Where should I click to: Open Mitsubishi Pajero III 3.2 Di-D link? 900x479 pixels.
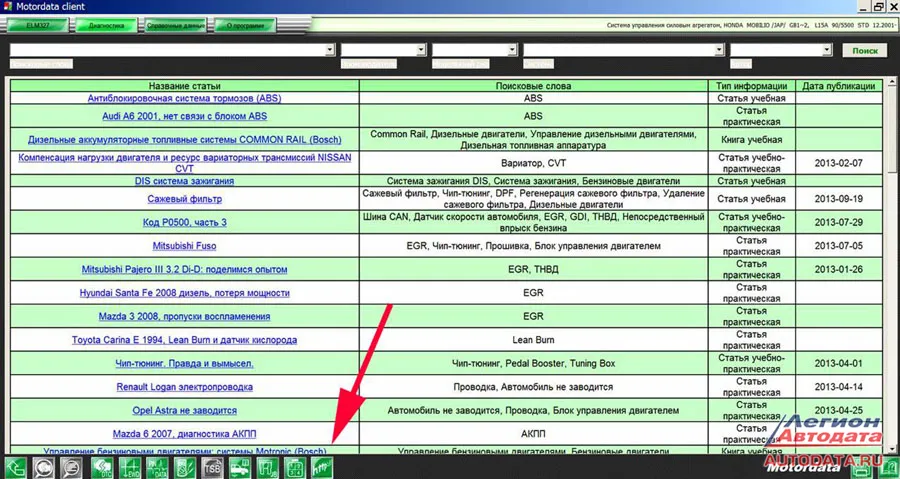[x=184, y=270]
